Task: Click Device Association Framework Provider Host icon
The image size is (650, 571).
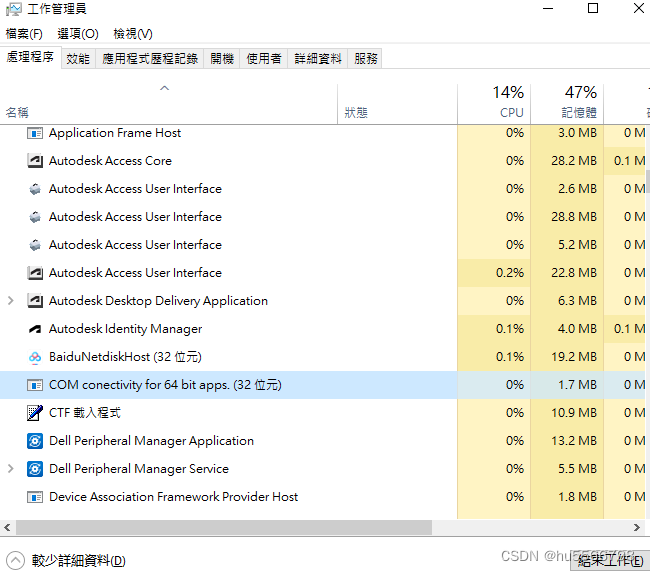Action: (35, 497)
